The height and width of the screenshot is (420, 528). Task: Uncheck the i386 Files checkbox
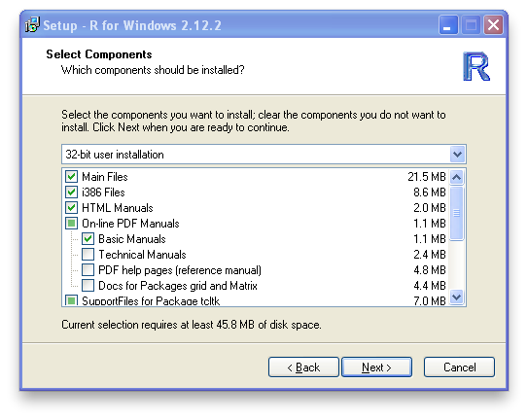(71, 192)
